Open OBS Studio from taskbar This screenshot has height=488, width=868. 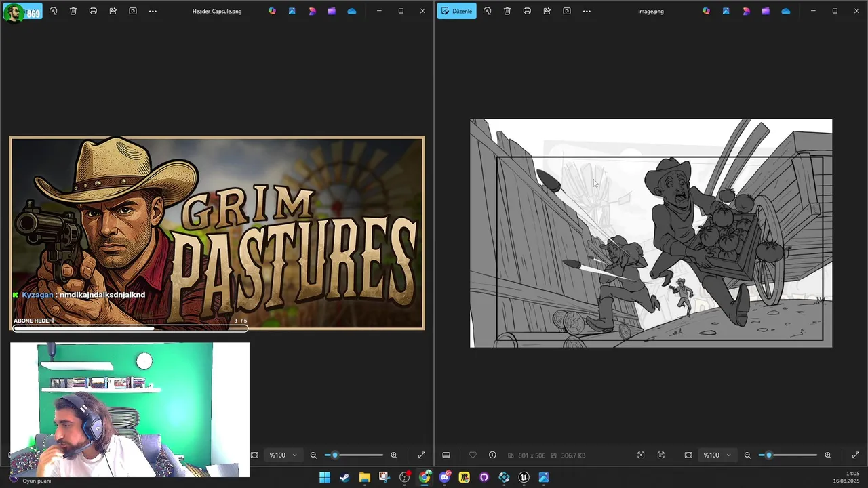tap(405, 477)
